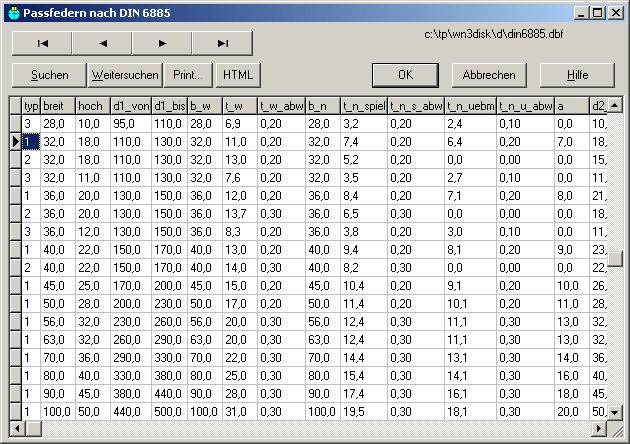Open Hilfe for help

click(576, 75)
